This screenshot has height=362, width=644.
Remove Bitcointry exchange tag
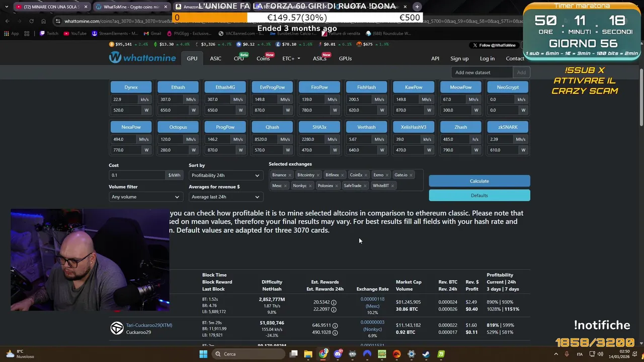[x=318, y=175]
